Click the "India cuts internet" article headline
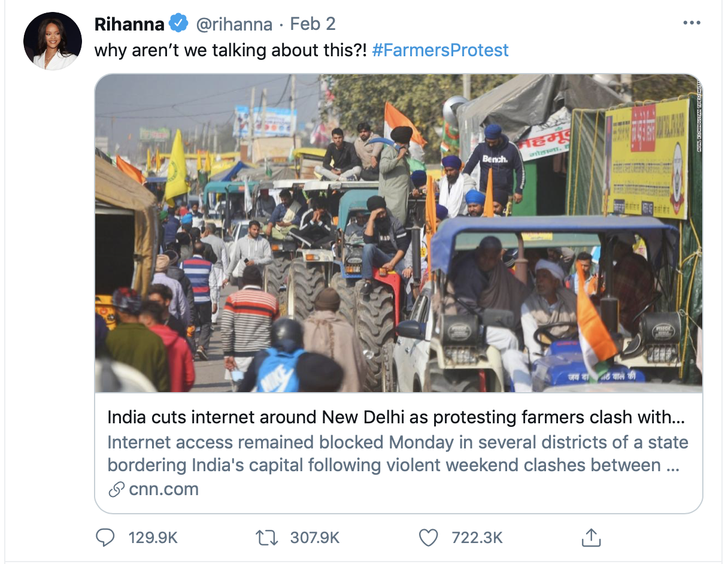 pyautogui.click(x=396, y=417)
